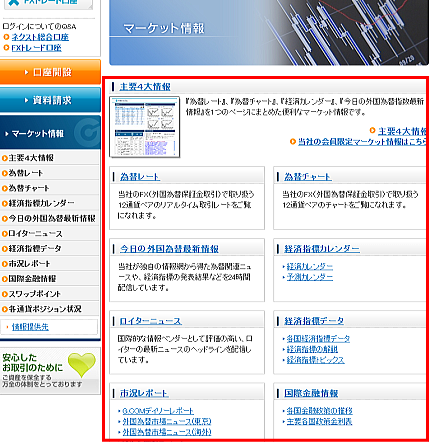This screenshot has height=442, width=430.
Task: Click the マーケット情報 page title banner
Action: [x=269, y=32]
